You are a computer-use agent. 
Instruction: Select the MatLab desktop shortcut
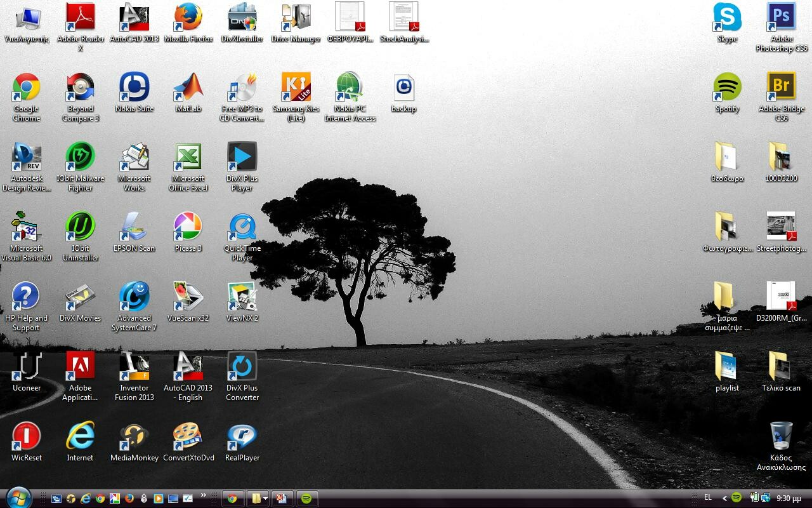tap(188, 88)
